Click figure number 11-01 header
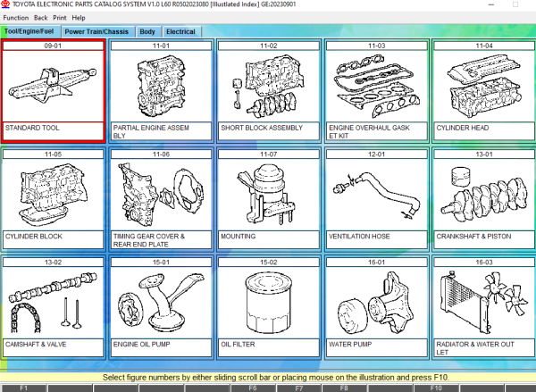Image resolution: width=536 pixels, height=392 pixels. pos(161,46)
